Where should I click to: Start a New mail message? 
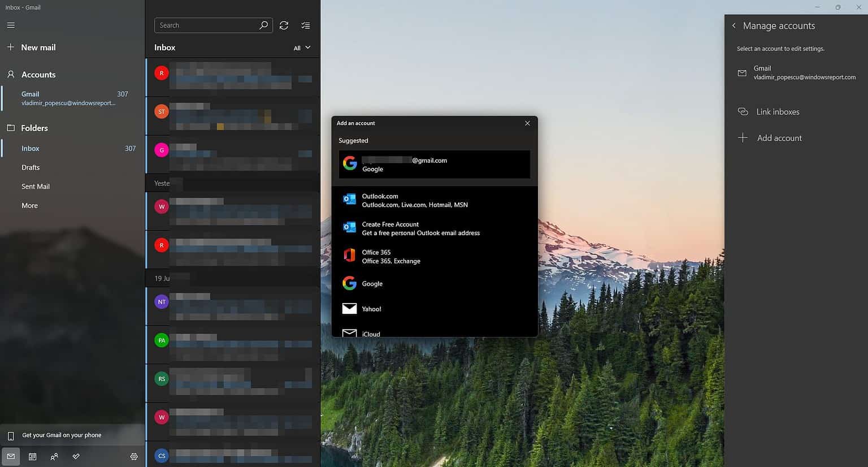(x=38, y=47)
